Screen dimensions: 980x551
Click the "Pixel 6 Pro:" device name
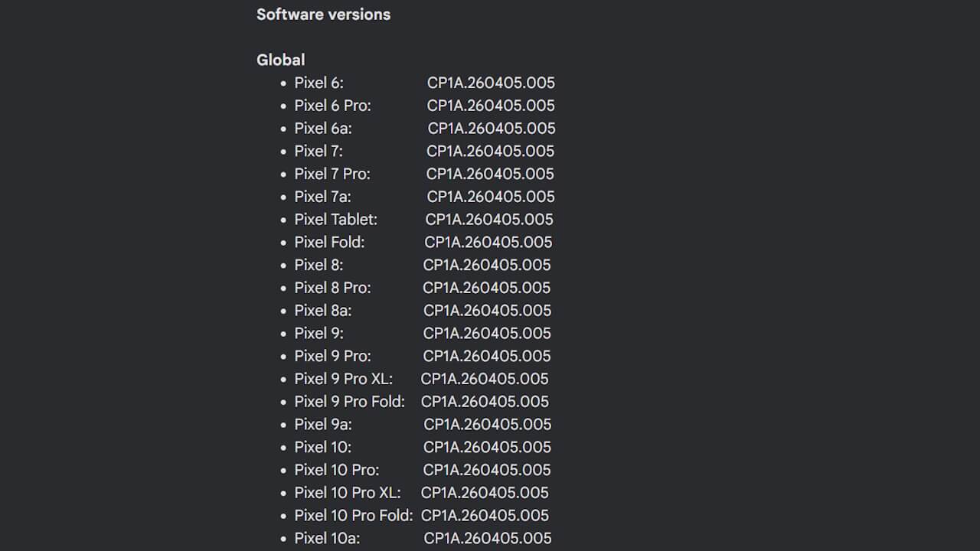[x=332, y=106]
